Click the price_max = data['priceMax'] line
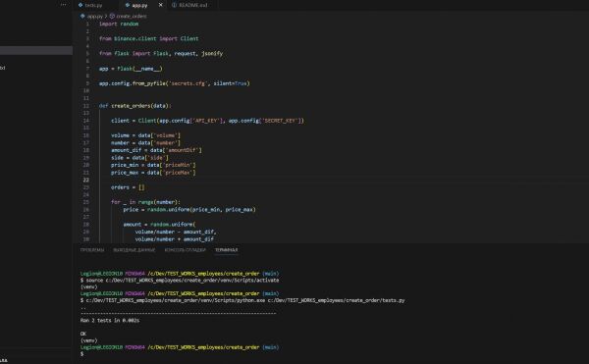The height and width of the screenshot is (364, 589). click(x=153, y=173)
